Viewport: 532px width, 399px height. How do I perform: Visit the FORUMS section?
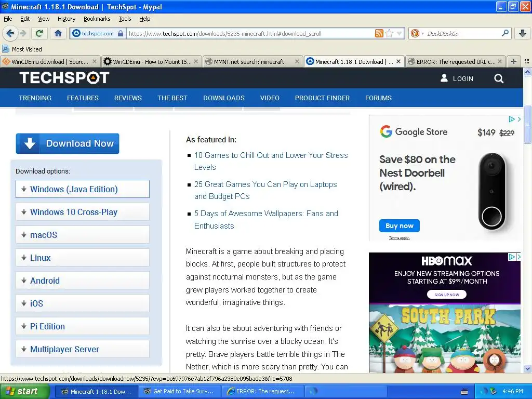point(378,98)
